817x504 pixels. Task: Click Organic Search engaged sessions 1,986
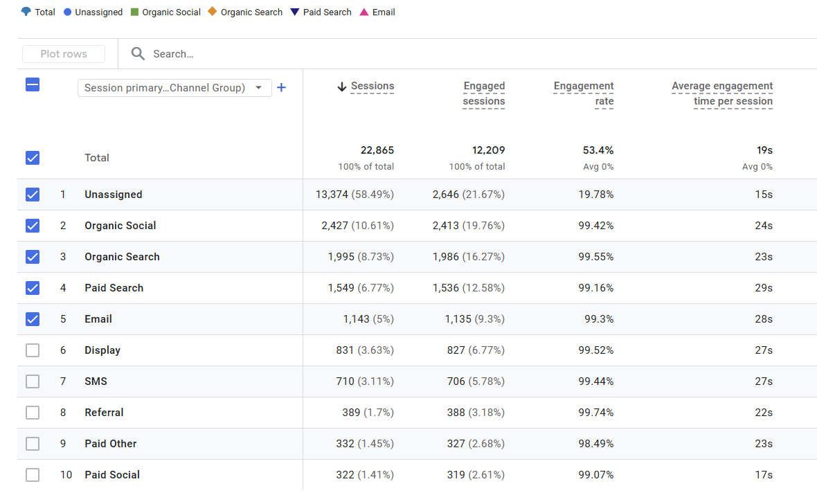[x=445, y=257]
